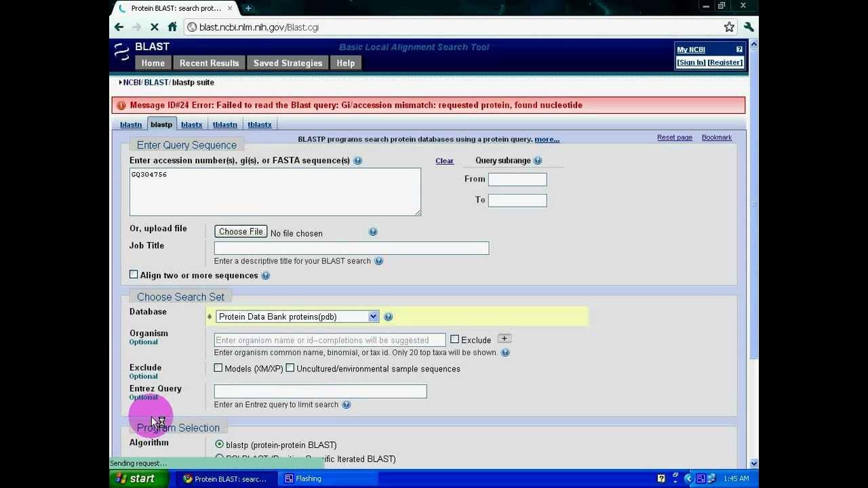Open help icon in My NCBI box
This screenshot has width=868, height=488.
(739, 49)
